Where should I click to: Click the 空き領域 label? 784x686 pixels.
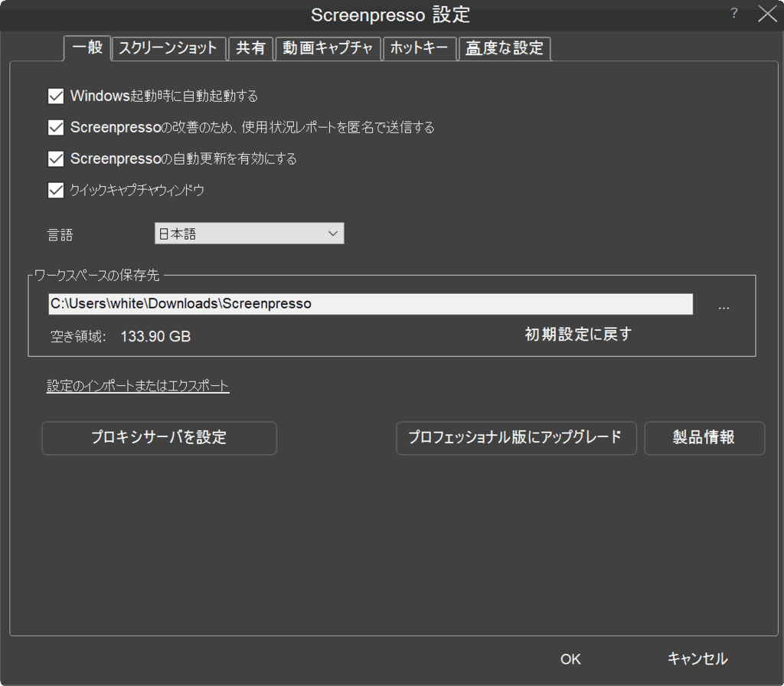click(x=78, y=337)
